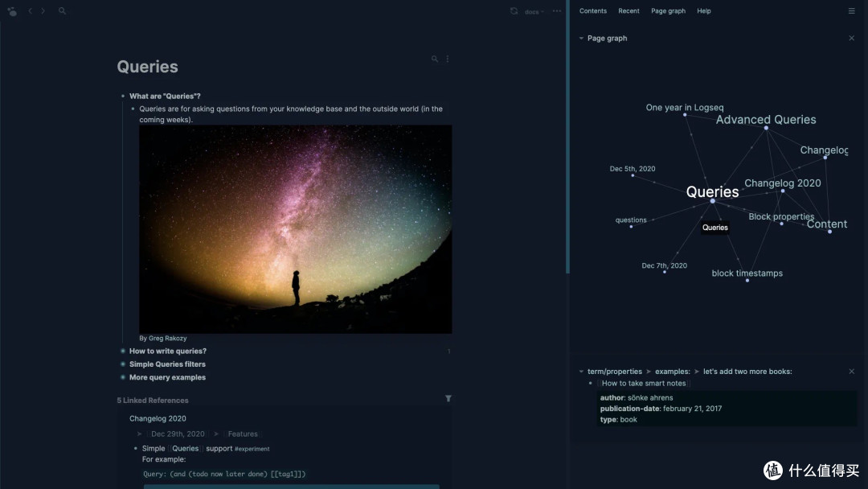Collapse the Page graph section
Screen dimensions: 868x489
pyautogui.click(x=581, y=39)
